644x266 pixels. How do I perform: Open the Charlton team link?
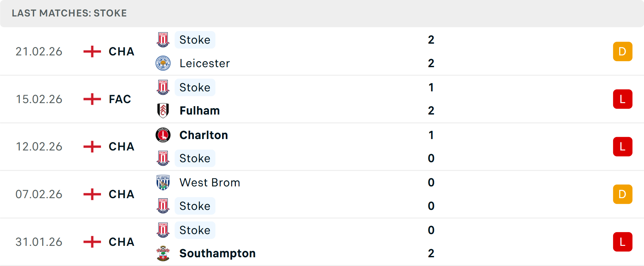point(204,135)
